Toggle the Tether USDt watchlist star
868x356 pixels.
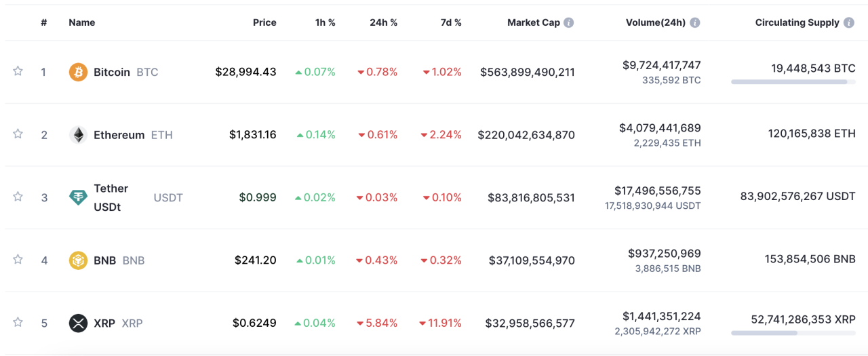click(x=18, y=197)
